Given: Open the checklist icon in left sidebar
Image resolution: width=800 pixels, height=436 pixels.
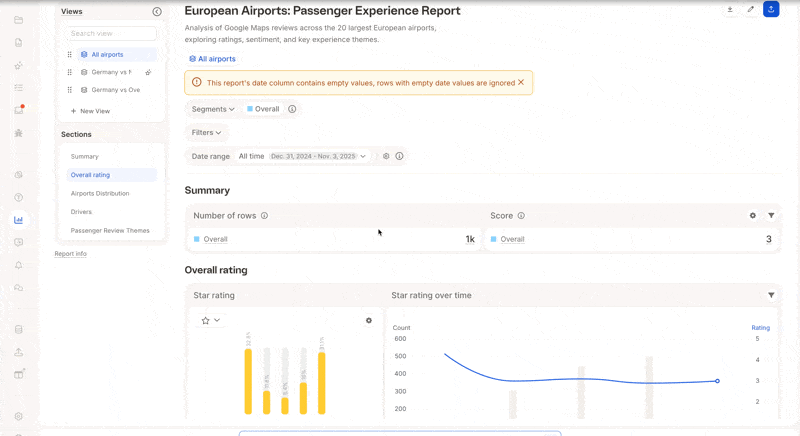Looking at the screenshot, I should pos(18,88).
